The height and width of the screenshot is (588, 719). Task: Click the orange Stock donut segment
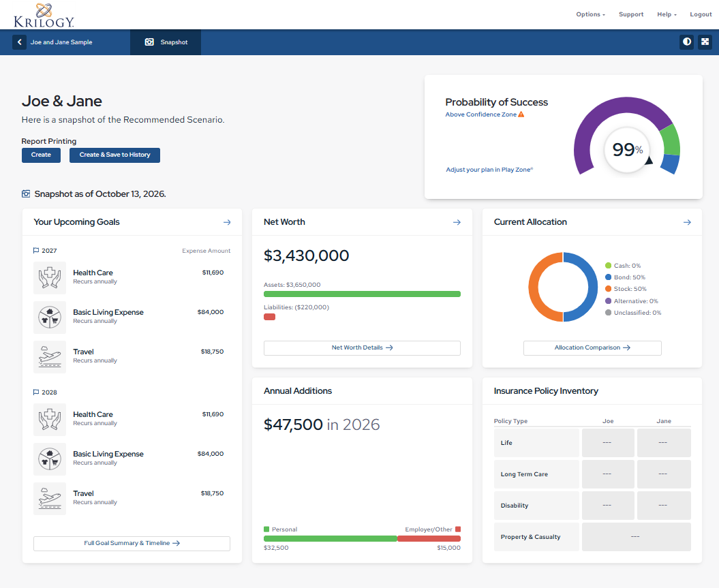coord(534,287)
